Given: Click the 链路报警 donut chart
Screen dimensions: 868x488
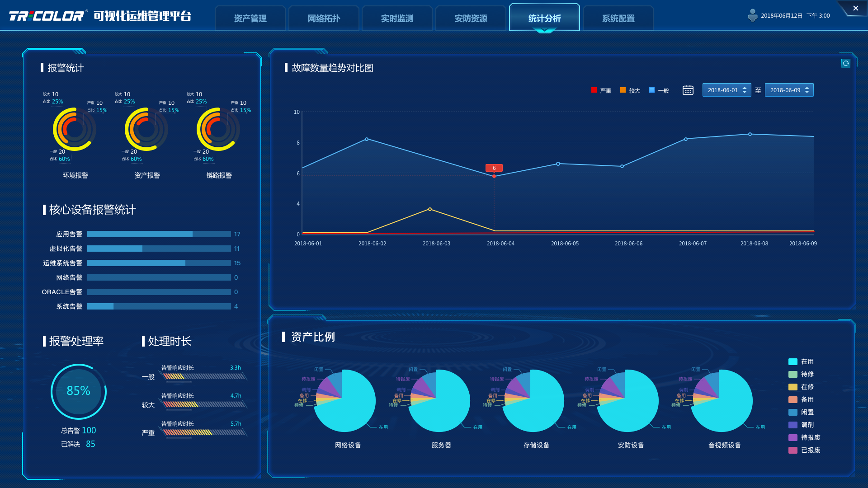Looking at the screenshot, I should point(218,130).
